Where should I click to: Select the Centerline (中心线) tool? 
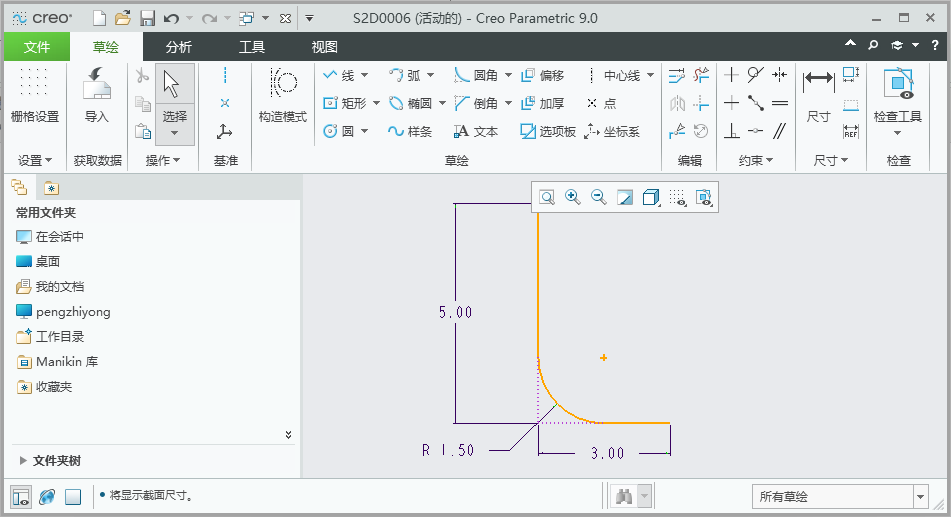tap(613, 75)
